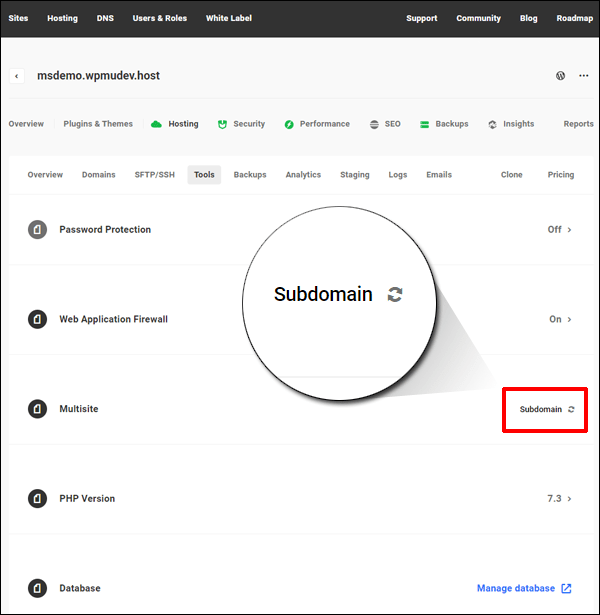Switch to the Reports tab
The image size is (600, 615).
pyautogui.click(x=578, y=124)
